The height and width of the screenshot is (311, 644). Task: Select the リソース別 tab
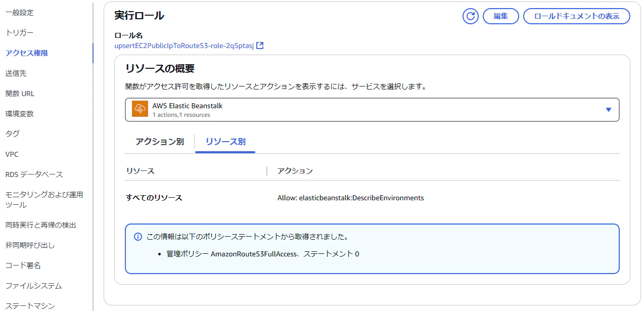225,142
